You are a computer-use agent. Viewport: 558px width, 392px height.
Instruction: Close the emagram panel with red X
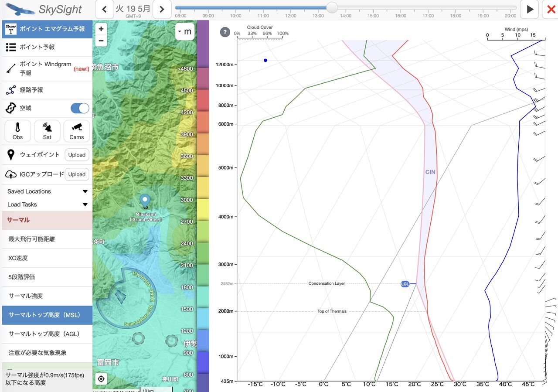tap(551, 9)
